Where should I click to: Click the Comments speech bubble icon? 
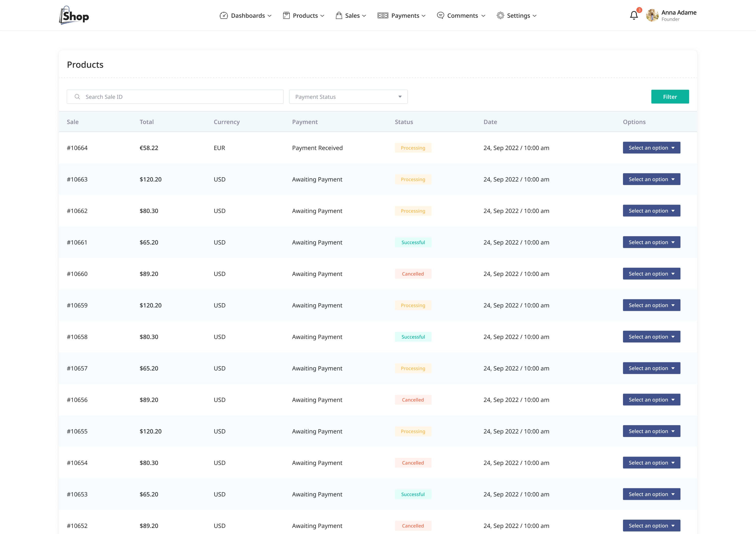[440, 15]
